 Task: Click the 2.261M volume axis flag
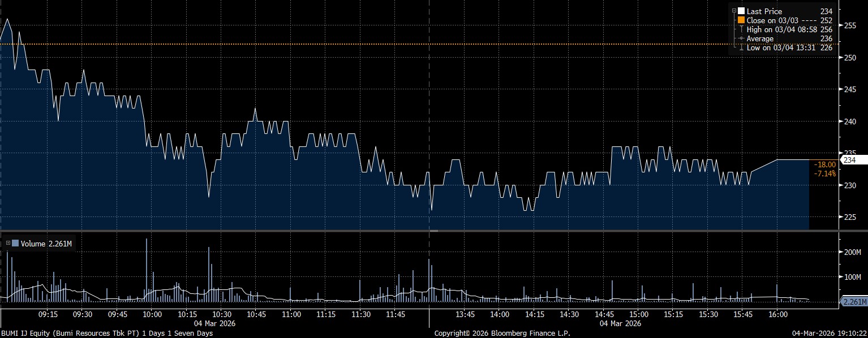point(853,302)
